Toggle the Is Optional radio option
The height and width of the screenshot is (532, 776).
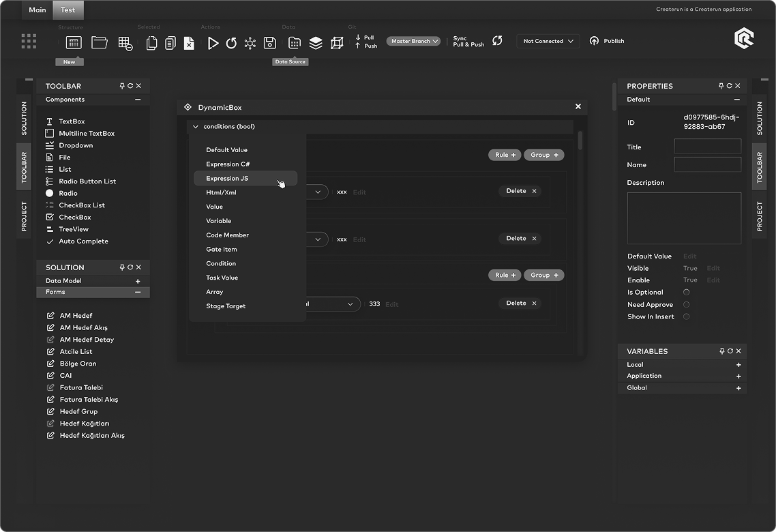[x=686, y=293]
